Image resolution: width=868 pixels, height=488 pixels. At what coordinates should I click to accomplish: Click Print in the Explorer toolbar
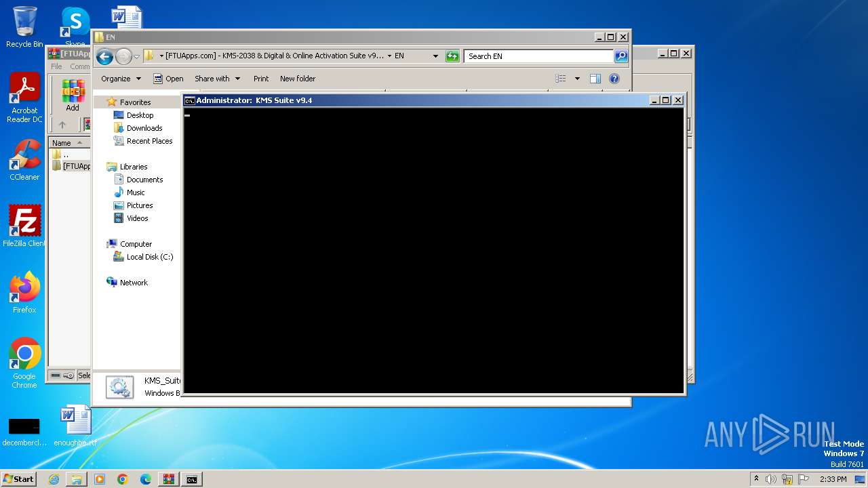tap(261, 79)
